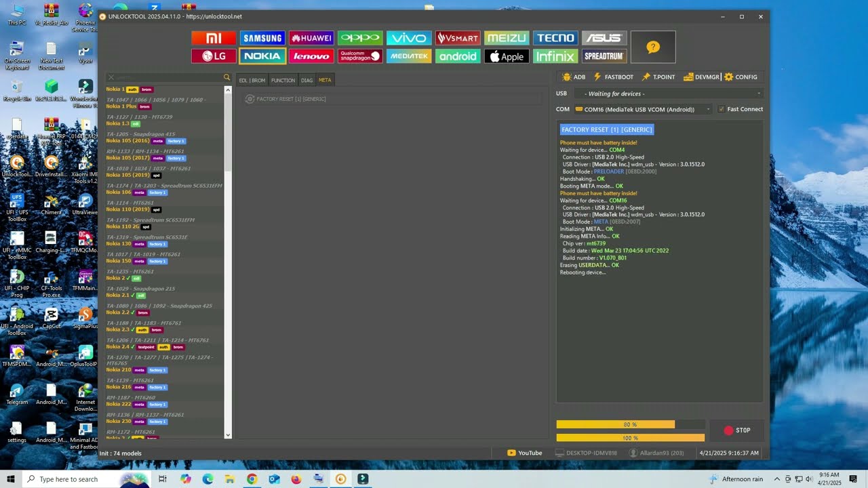Select the Samsung brand button
Screen dimensions: 868x488
point(262,38)
